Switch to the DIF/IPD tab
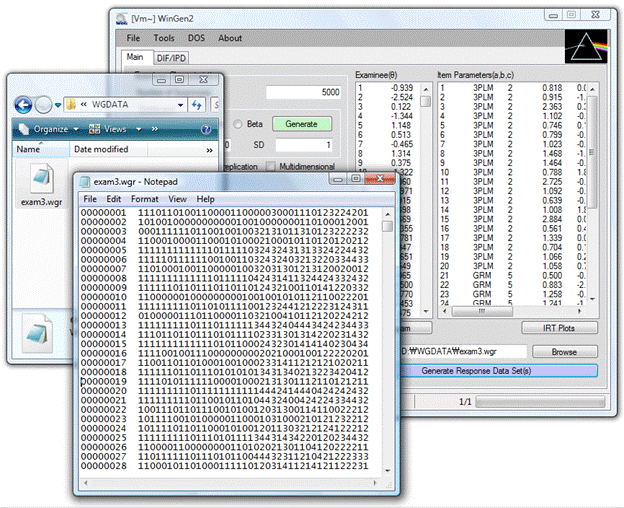Viewport: 624px width, 508px height. tap(171, 58)
